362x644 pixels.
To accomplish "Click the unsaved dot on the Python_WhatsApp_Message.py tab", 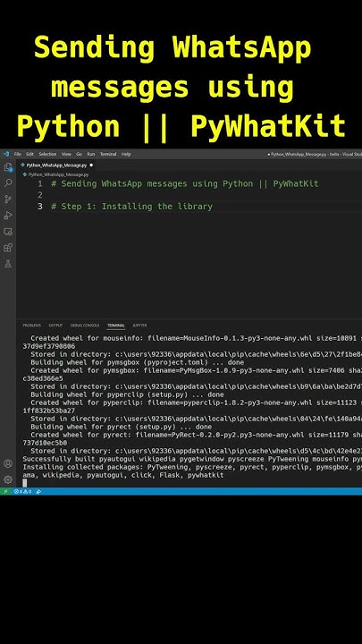I will click(x=91, y=165).
